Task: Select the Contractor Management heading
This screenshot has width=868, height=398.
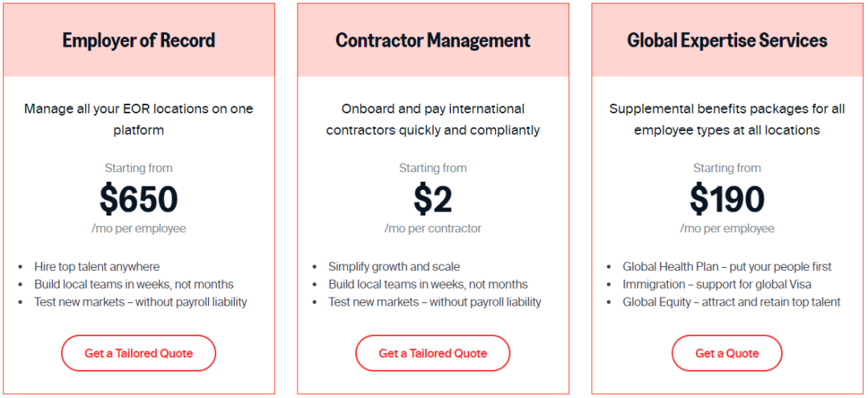Action: 432,40
